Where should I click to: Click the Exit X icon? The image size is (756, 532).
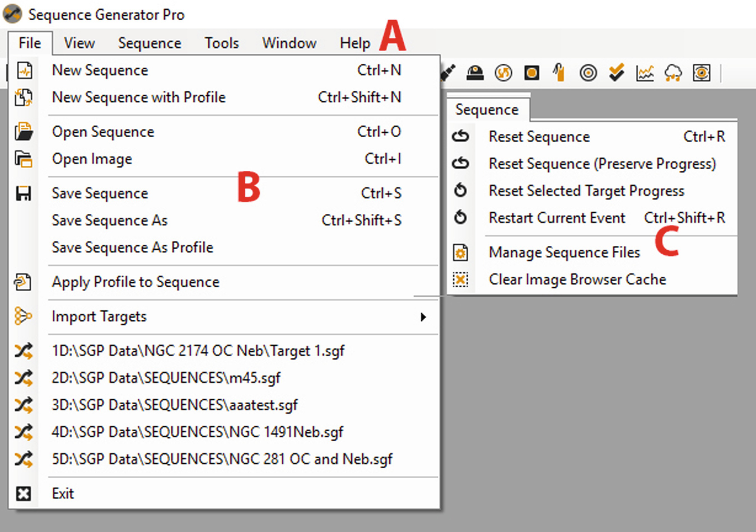tap(24, 494)
